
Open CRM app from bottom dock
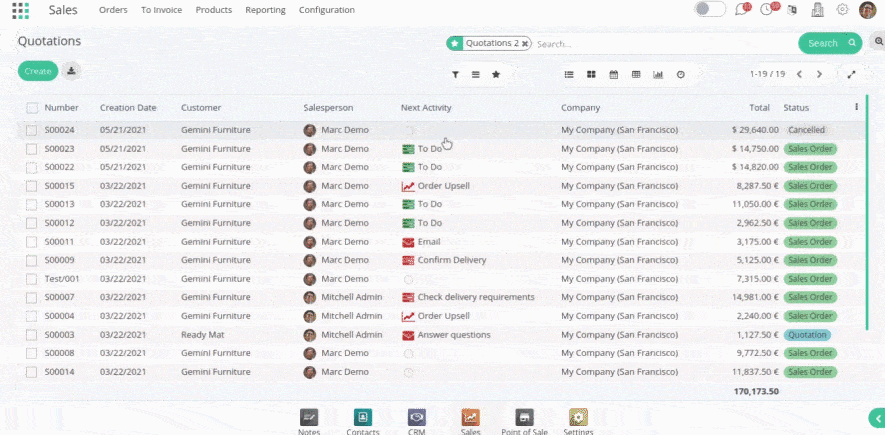tap(417, 418)
